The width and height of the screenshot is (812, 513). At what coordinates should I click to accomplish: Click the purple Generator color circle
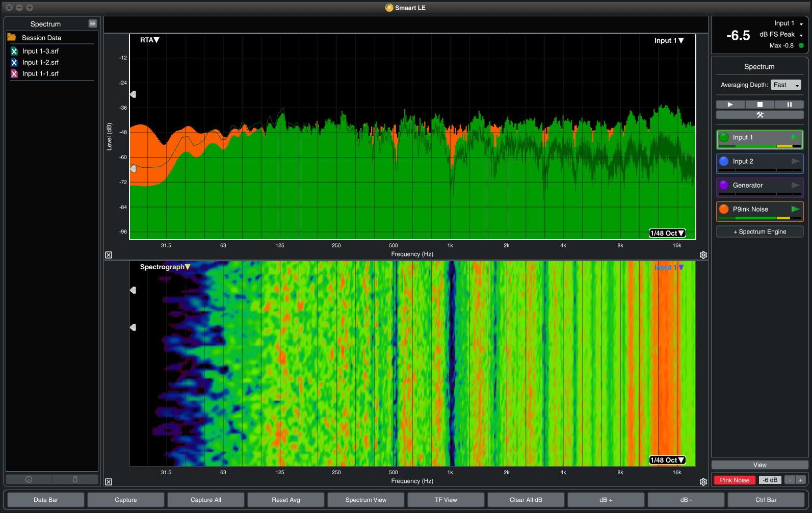point(724,185)
